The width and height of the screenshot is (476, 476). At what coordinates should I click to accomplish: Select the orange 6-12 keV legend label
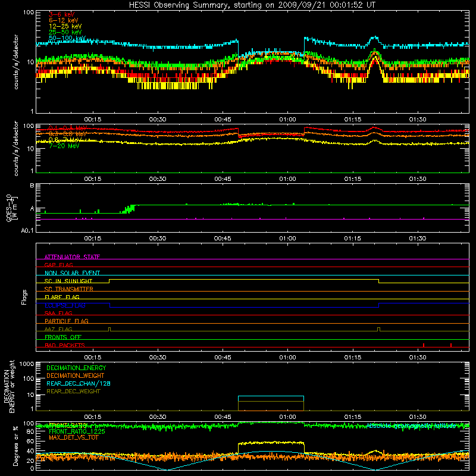[x=64, y=20]
